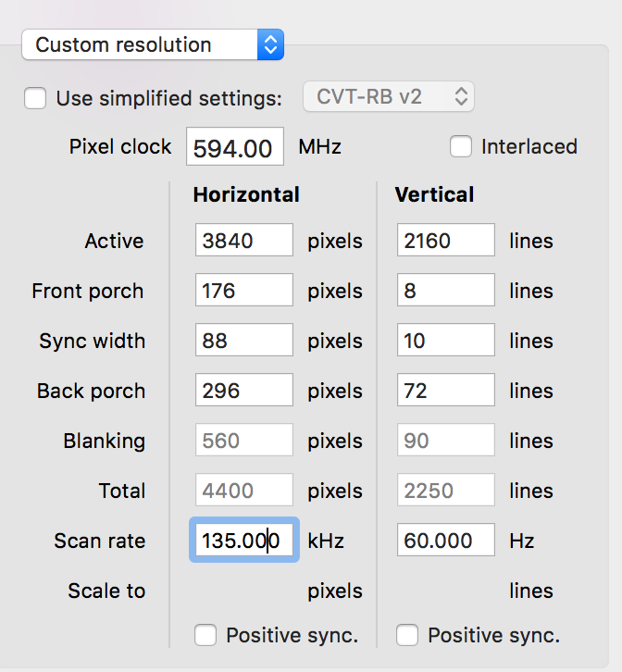Expand the CVT-RB v2 timing dropdown
This screenshot has width=622, height=672.
coord(389,96)
